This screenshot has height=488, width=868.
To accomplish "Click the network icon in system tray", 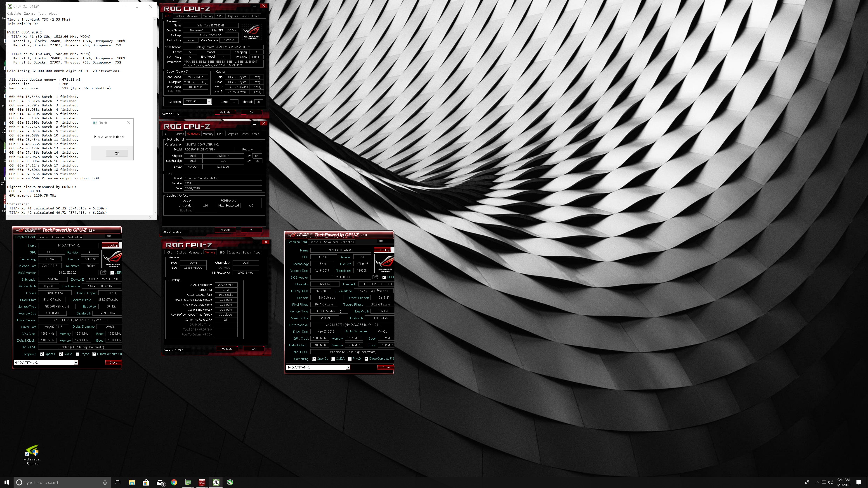I will (x=823, y=482).
